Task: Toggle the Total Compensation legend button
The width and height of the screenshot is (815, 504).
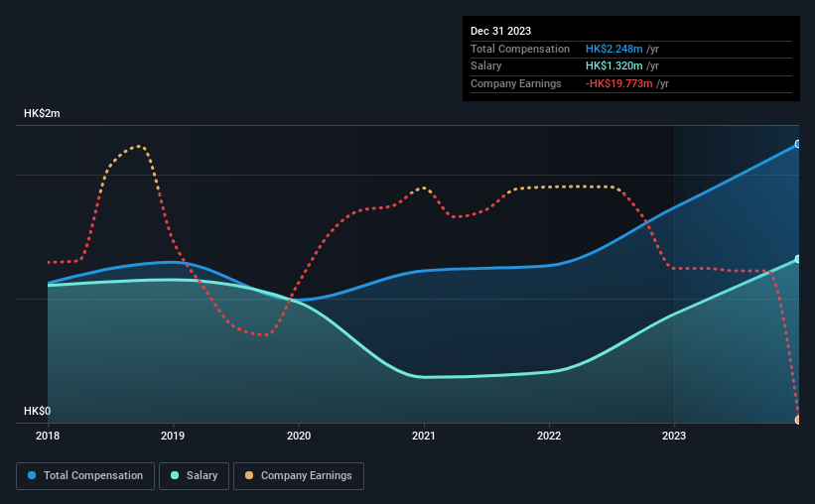Action: 85,476
